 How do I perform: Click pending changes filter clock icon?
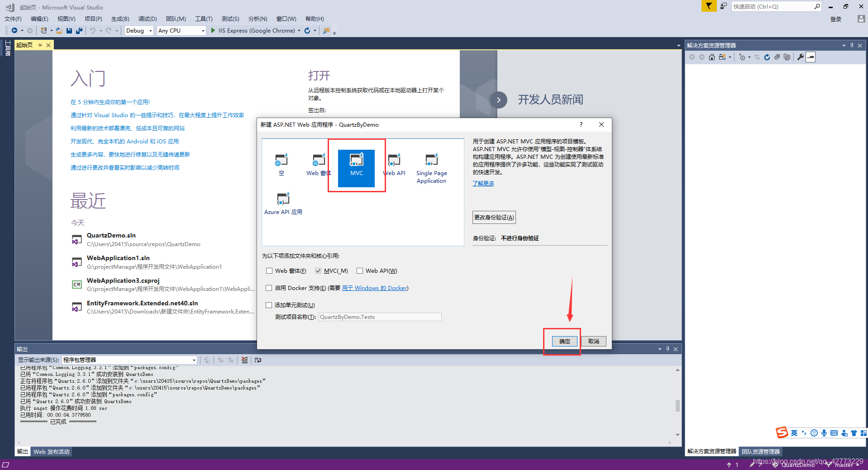coord(742,57)
